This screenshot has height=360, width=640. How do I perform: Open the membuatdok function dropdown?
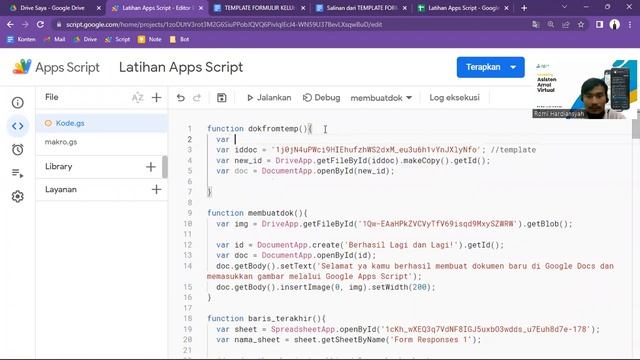381,98
